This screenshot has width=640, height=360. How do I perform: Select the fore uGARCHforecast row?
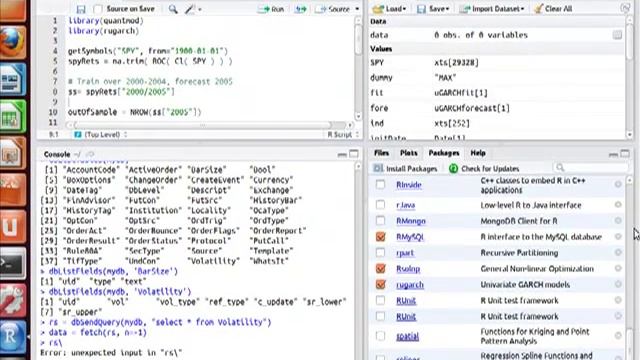coord(496,108)
